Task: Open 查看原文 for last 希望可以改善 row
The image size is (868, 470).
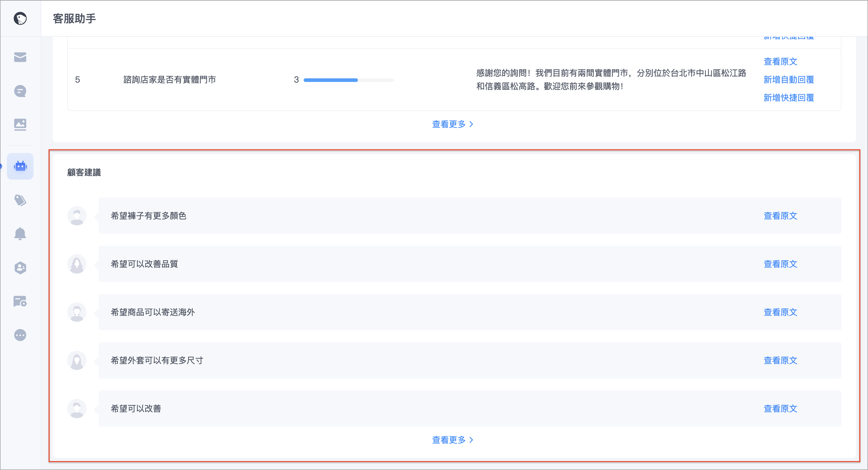Action: pyautogui.click(x=780, y=409)
